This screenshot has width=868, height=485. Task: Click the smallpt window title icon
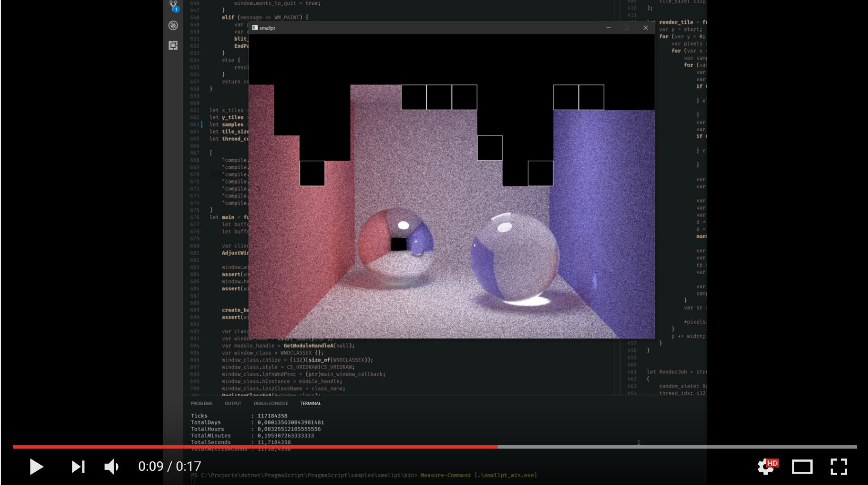(x=255, y=28)
